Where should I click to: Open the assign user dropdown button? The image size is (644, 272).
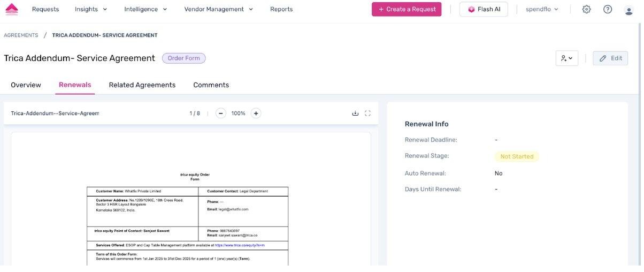567,58
